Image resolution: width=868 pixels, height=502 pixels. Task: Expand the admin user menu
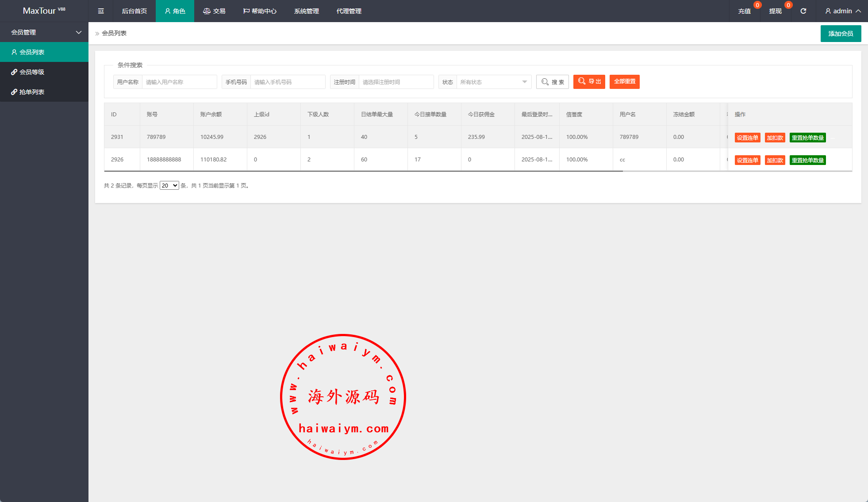pos(843,11)
